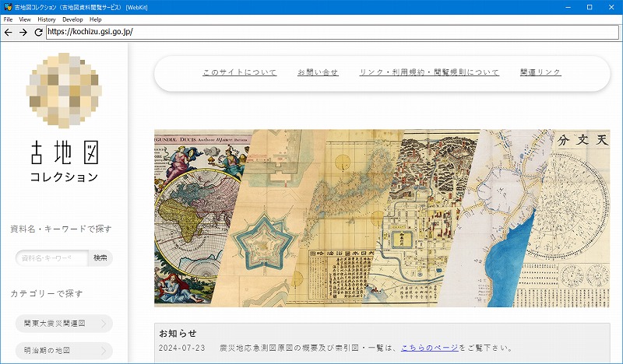
Task: Open the Develop menu
Action: [72, 19]
